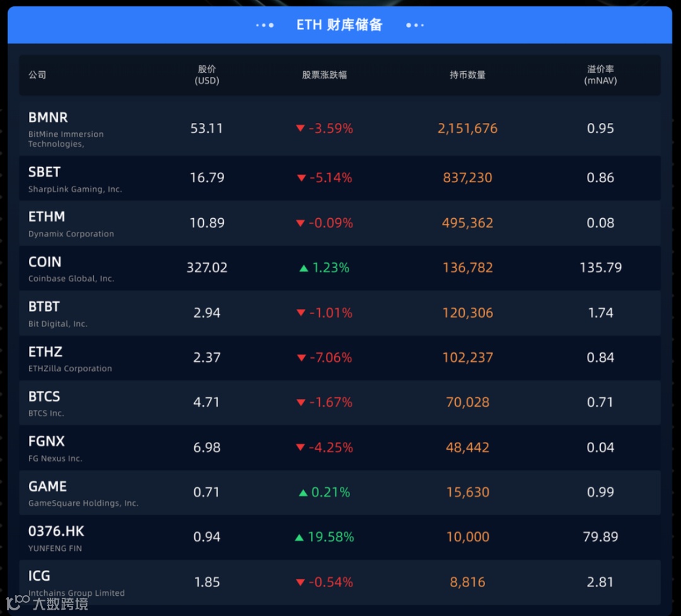This screenshot has height=616, width=681.
Task: Click COIN holdings 136,782
Action: 467,267
